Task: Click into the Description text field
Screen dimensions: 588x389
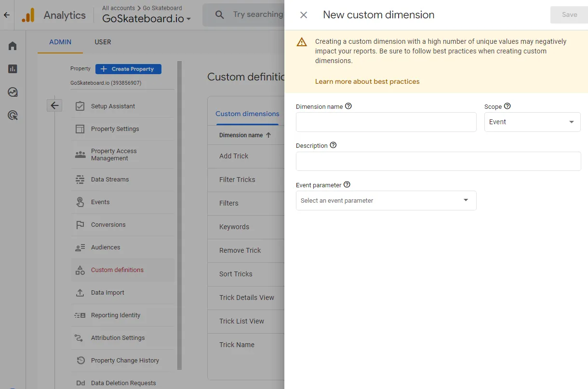Action: point(438,161)
